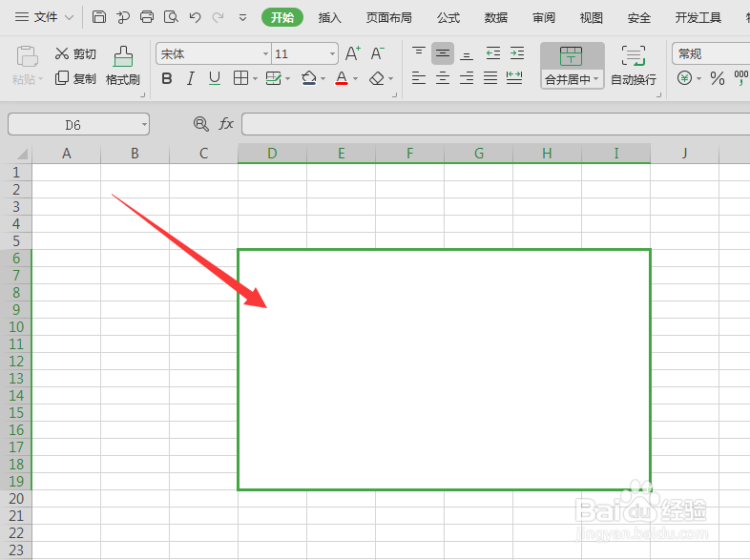The image size is (750, 560).
Task: Switch to 视图 tab
Action: point(592,18)
